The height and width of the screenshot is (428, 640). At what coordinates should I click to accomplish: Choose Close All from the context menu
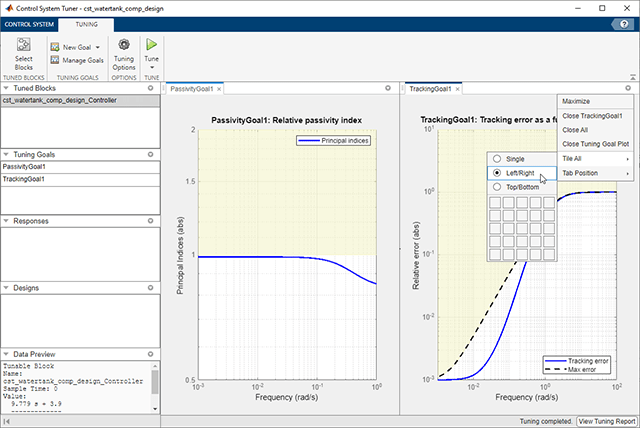[x=575, y=130]
